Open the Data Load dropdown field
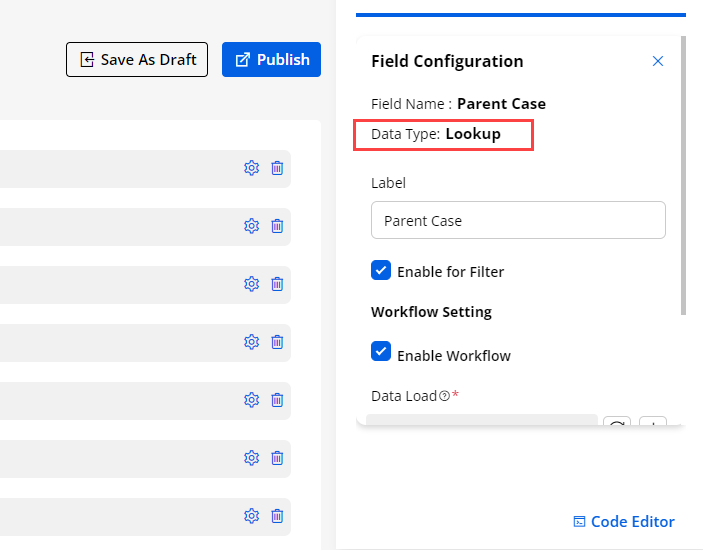 pyautogui.click(x=482, y=421)
